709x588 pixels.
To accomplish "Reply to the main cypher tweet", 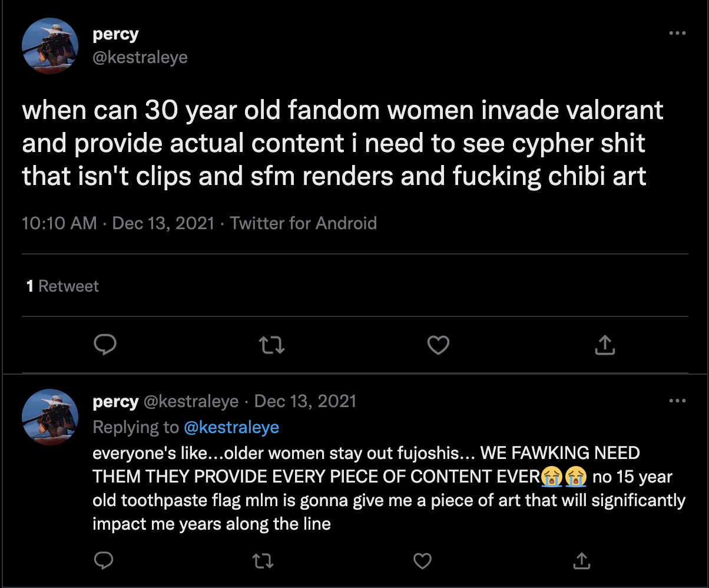I will pos(105,345).
